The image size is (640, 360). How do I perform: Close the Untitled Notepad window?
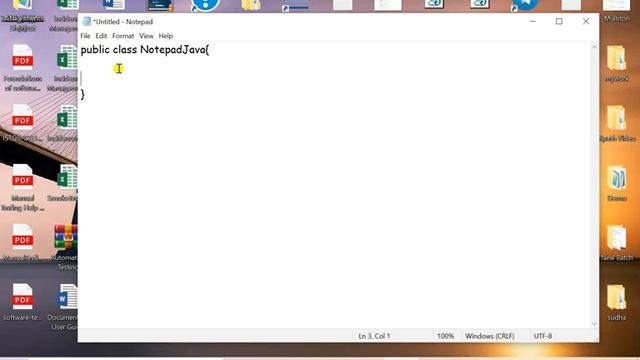pyautogui.click(x=586, y=21)
